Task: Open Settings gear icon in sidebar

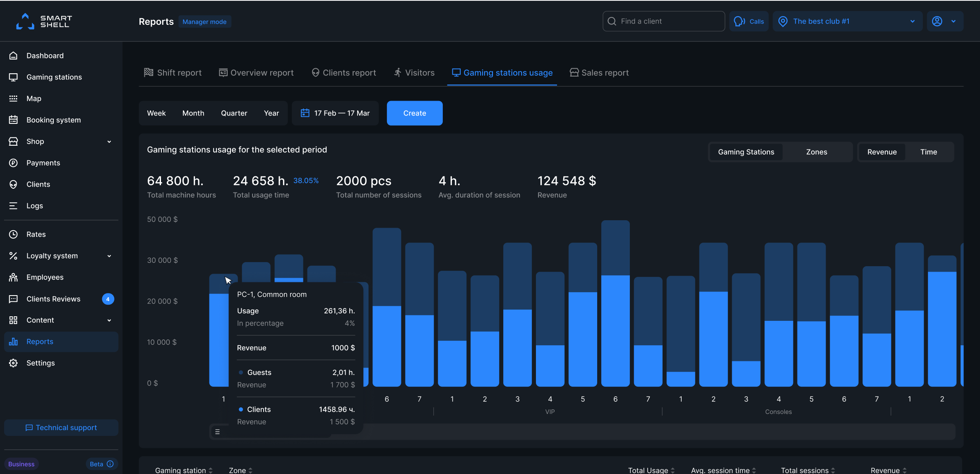Action: tap(13, 363)
